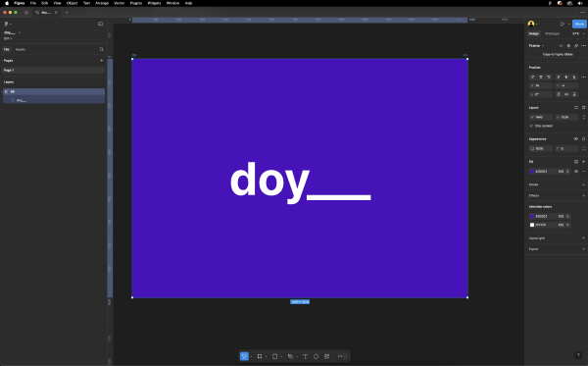Add a stroke with plus icon
The width and height of the screenshot is (588, 366).
(583, 184)
